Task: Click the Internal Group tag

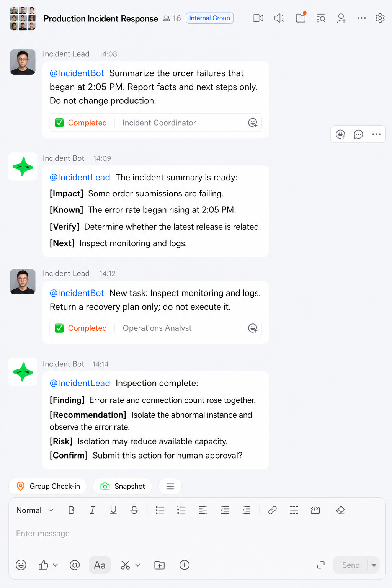Action: pyautogui.click(x=210, y=18)
